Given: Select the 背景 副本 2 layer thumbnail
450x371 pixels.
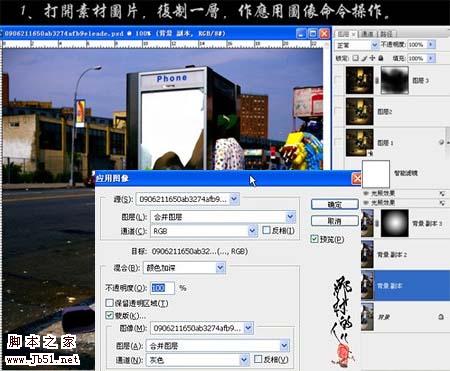Looking at the screenshot, I should click(367, 255).
